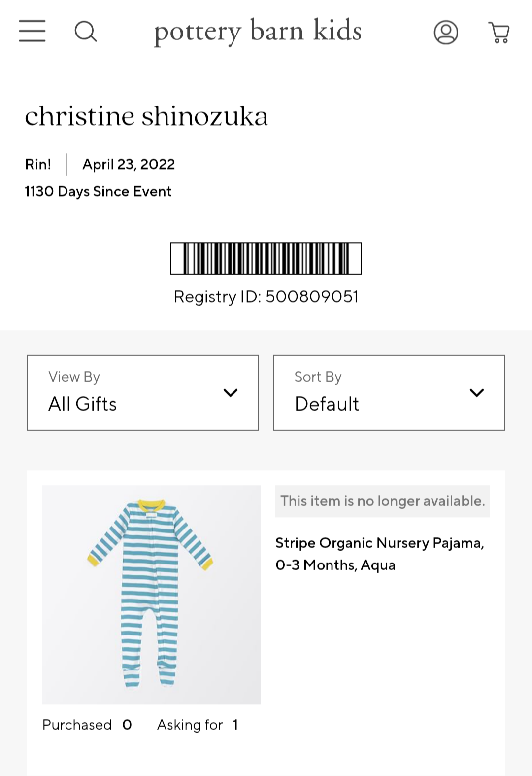Image resolution: width=532 pixels, height=776 pixels.
Task: Click the 1130 Days Since Event text
Action: click(98, 191)
